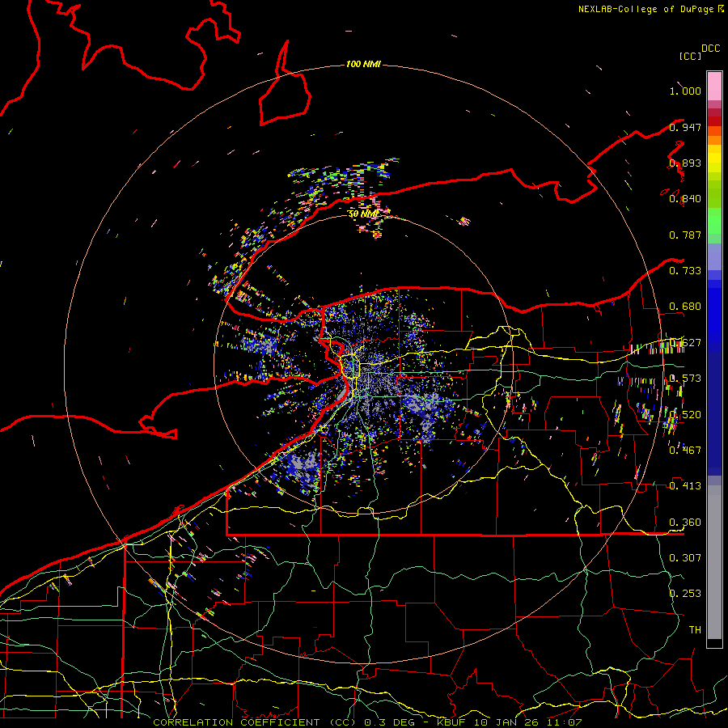The height and width of the screenshot is (728, 728).
Task: Select the 0.573 scale value
Action: pos(685,379)
